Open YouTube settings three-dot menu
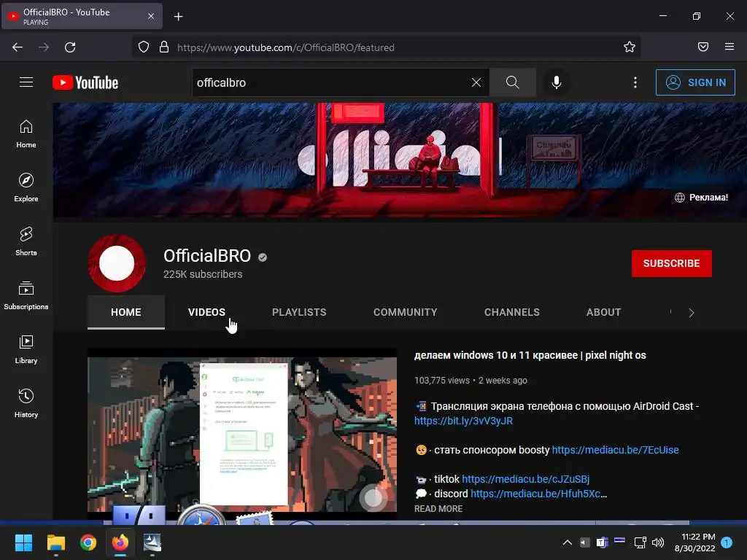 point(635,82)
